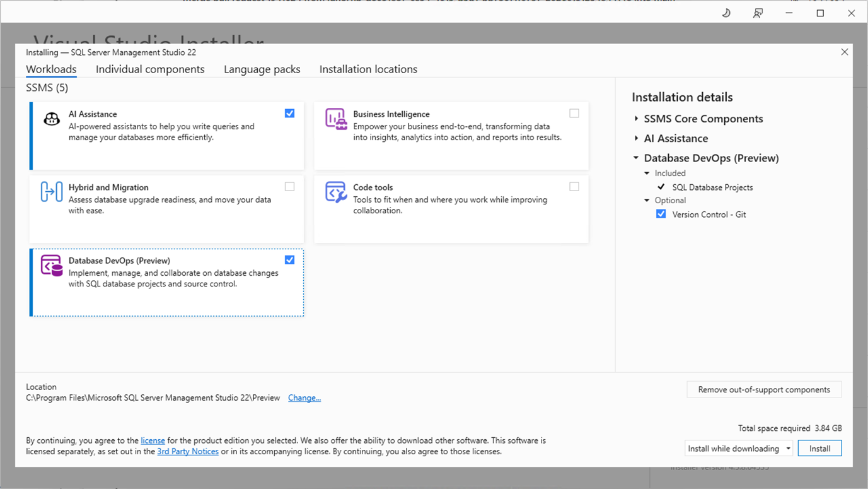The height and width of the screenshot is (489, 868).
Task: Uncheck the AI Assistance workload checkbox
Action: click(x=289, y=113)
